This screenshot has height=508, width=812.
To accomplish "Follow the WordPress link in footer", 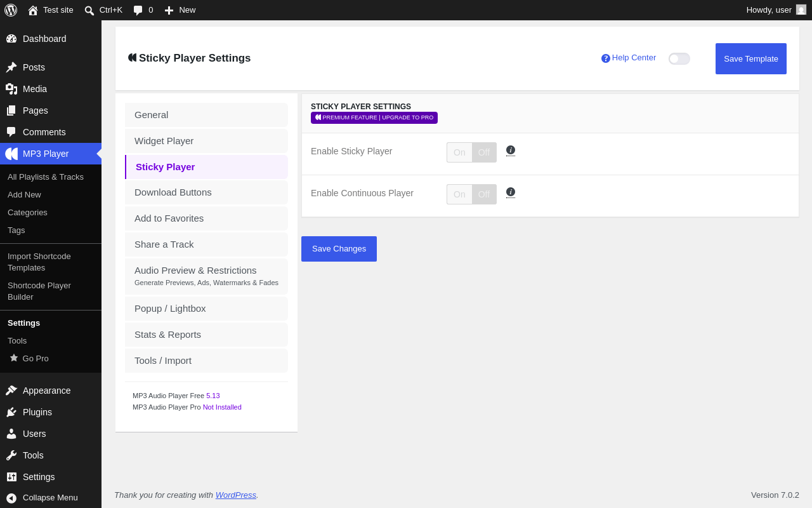I will click(x=236, y=495).
